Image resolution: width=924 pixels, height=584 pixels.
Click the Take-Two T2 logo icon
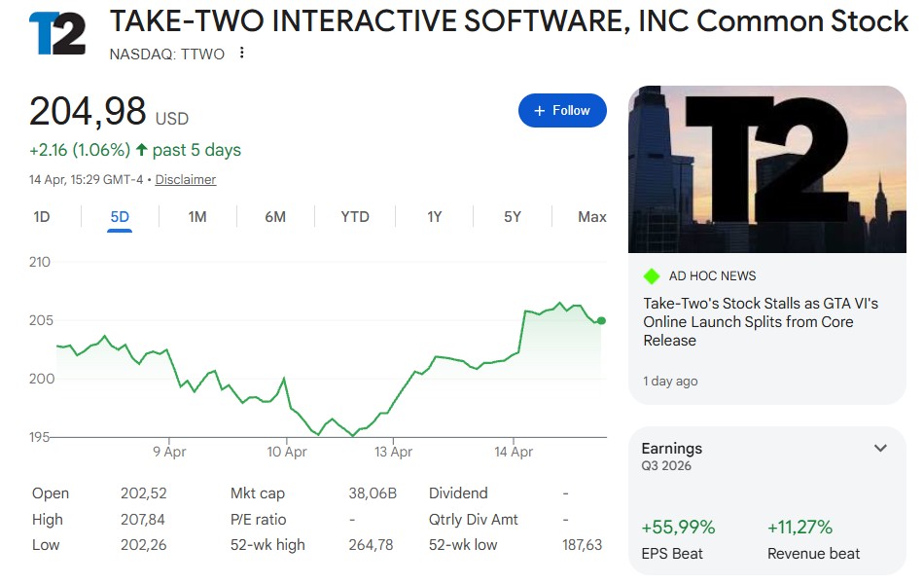coord(57,34)
